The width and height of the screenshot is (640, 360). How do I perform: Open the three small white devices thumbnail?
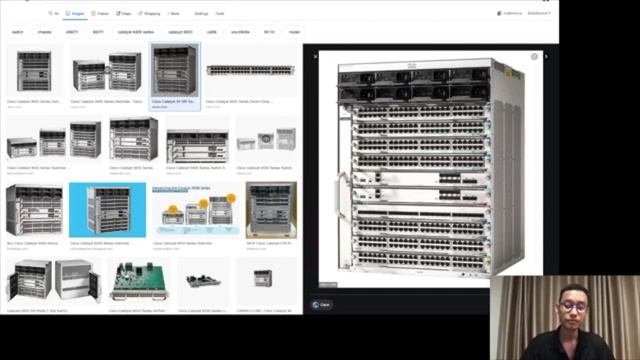click(x=266, y=140)
